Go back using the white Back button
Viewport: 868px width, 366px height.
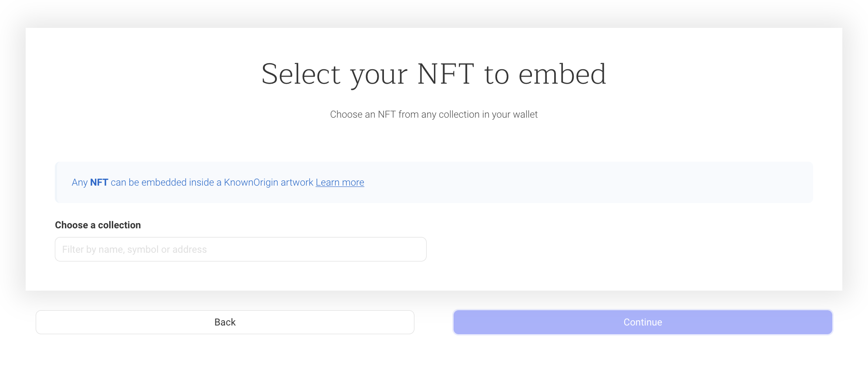click(225, 322)
